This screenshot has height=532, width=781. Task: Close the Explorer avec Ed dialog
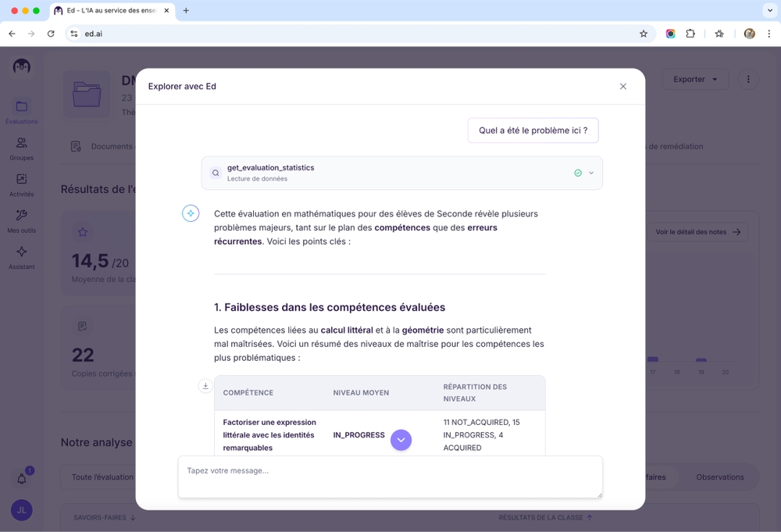622,86
